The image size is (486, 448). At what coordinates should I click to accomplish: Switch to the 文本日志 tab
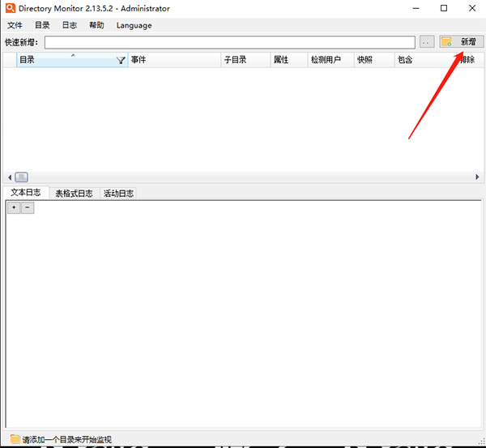click(x=26, y=193)
